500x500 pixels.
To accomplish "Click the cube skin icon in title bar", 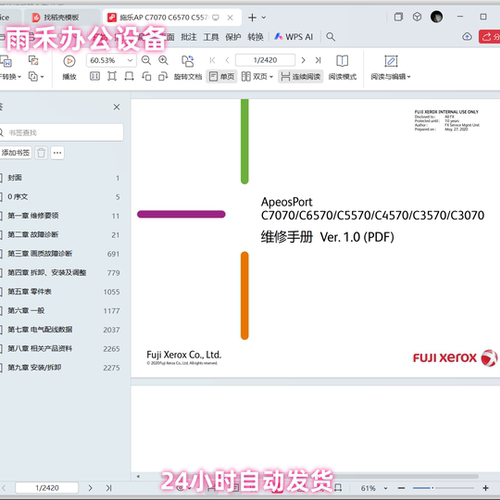I will (417, 17).
